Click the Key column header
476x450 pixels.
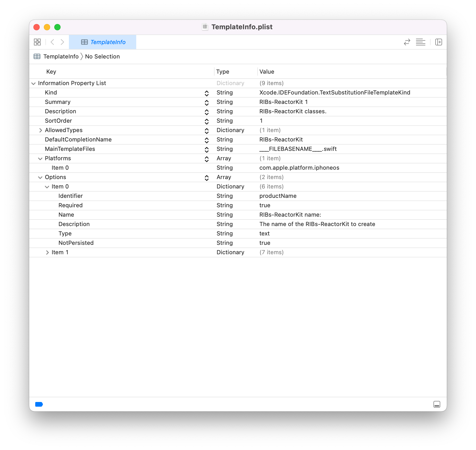pyautogui.click(x=51, y=72)
